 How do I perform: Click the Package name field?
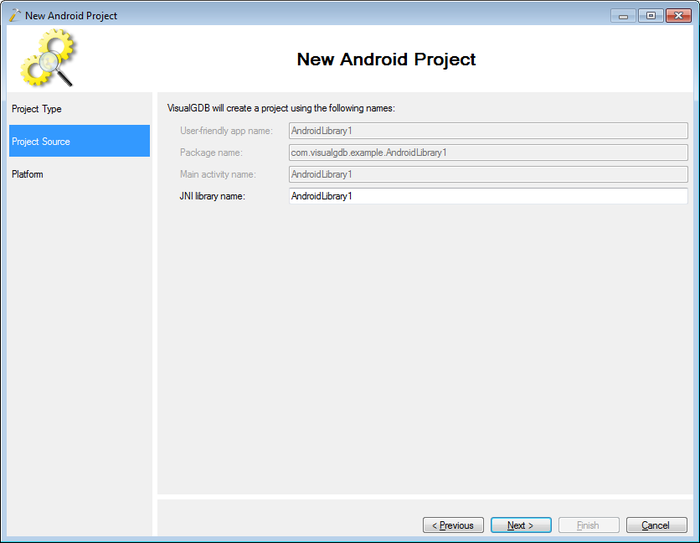(488, 152)
